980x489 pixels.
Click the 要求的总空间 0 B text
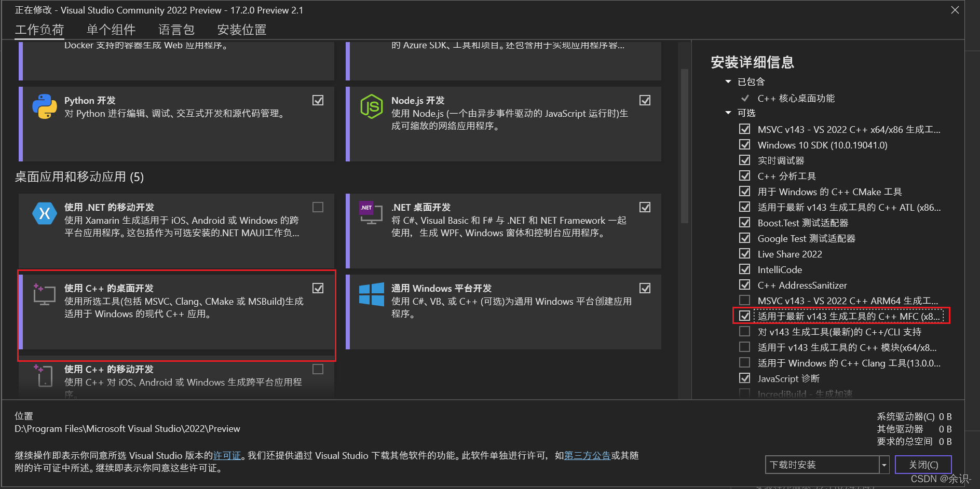(x=914, y=441)
